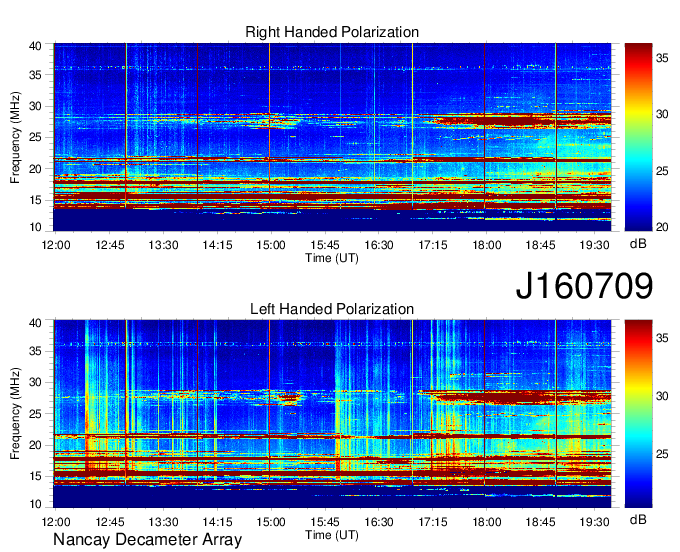Select "Frequency (MHz)" label of the left-handed plot
Screen dimensions: 680x552
tap(15, 414)
